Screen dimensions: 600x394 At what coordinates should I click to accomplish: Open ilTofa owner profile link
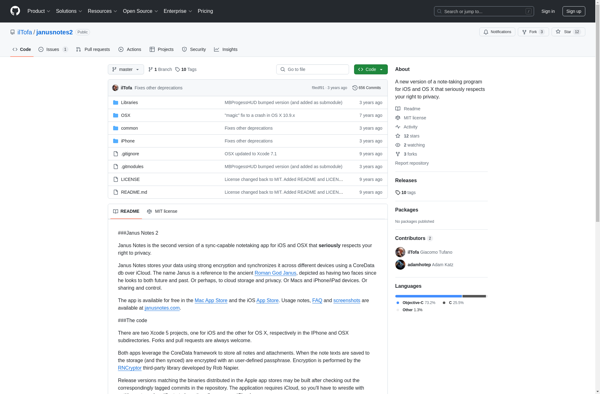(24, 32)
